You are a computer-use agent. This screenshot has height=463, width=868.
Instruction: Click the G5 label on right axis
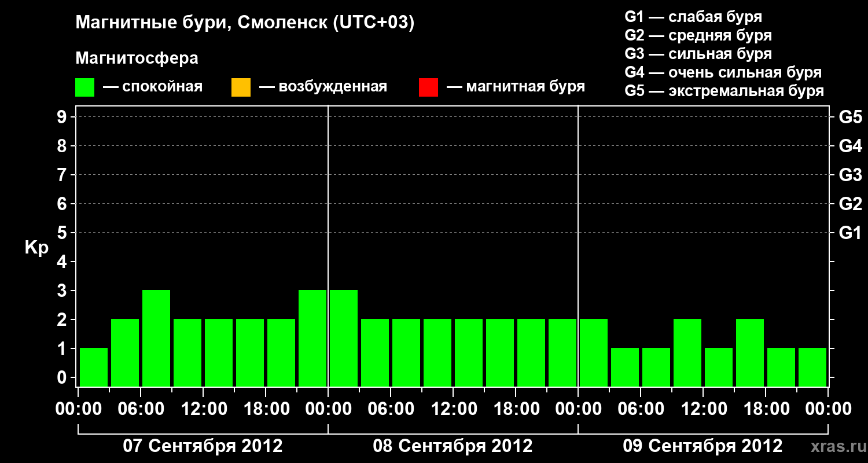coord(851,117)
